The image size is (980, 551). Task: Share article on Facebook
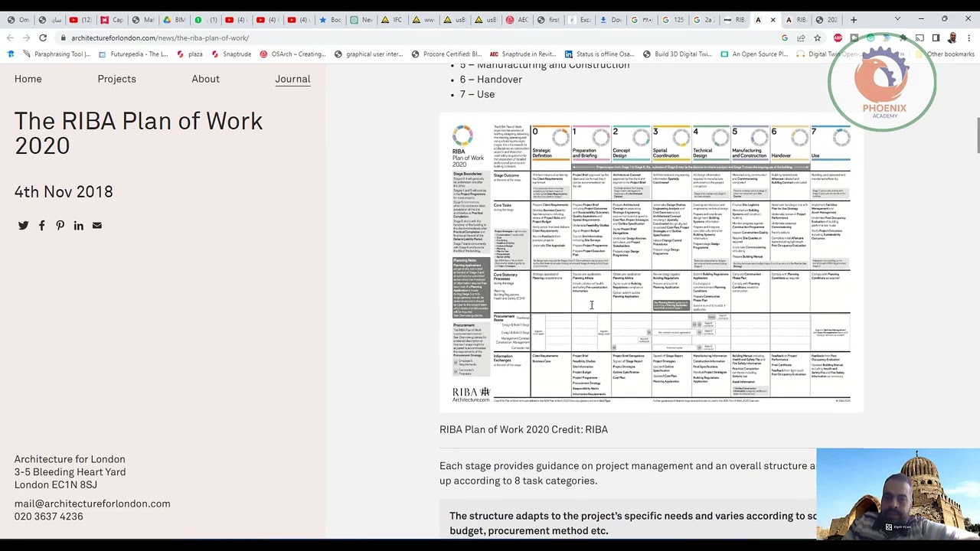click(x=41, y=226)
